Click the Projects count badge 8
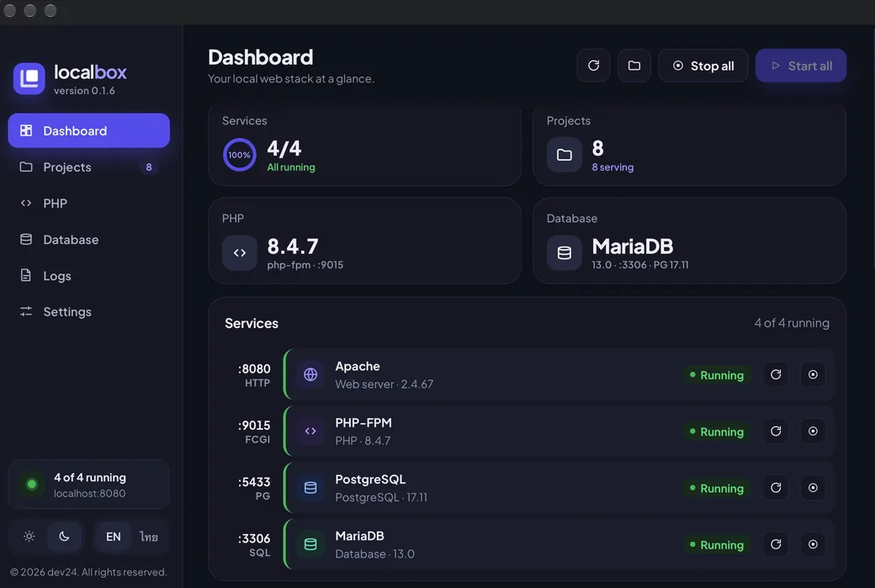 [x=148, y=167]
